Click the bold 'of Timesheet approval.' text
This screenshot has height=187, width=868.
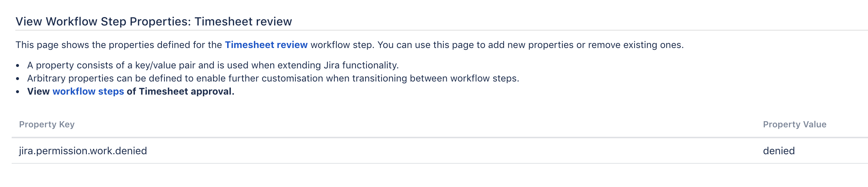(x=180, y=91)
